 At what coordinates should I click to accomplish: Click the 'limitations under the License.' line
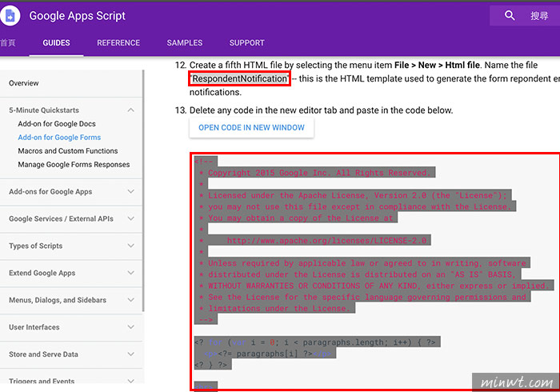click(x=275, y=308)
